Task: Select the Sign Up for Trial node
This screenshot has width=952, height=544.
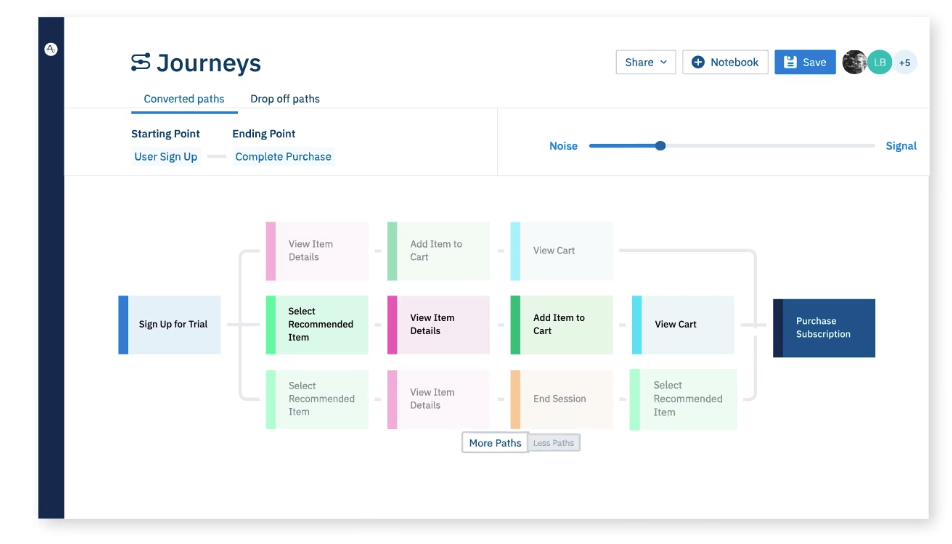Action: (x=170, y=324)
